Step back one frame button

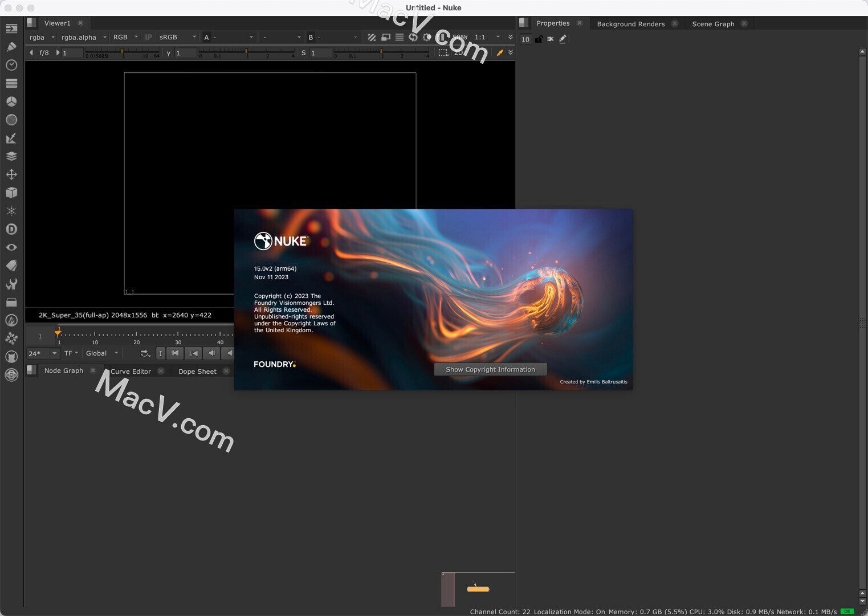click(x=211, y=353)
